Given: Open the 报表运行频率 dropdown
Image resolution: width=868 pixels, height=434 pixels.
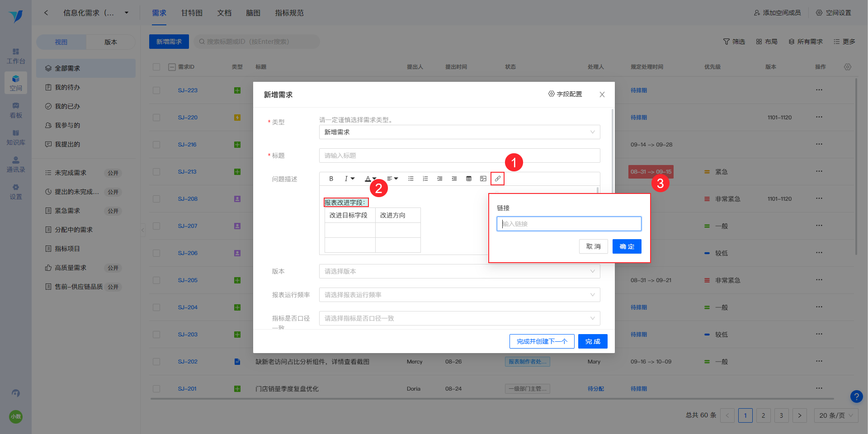Looking at the screenshot, I should click(x=459, y=295).
